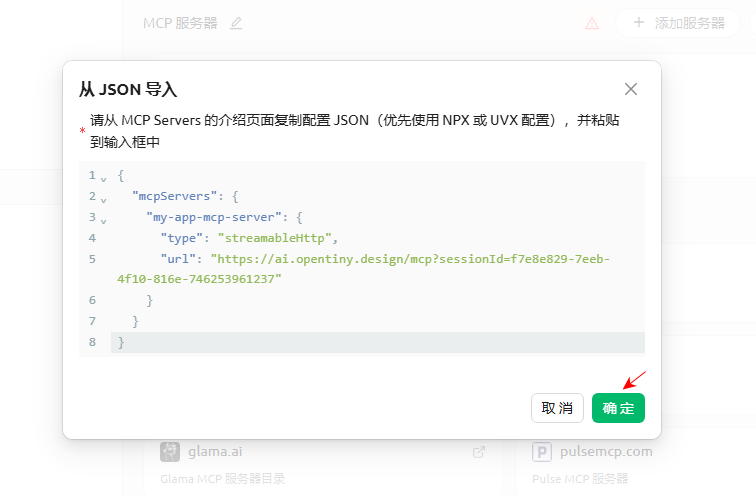
Task: Click the green 确定 confirm button
Action: point(618,408)
